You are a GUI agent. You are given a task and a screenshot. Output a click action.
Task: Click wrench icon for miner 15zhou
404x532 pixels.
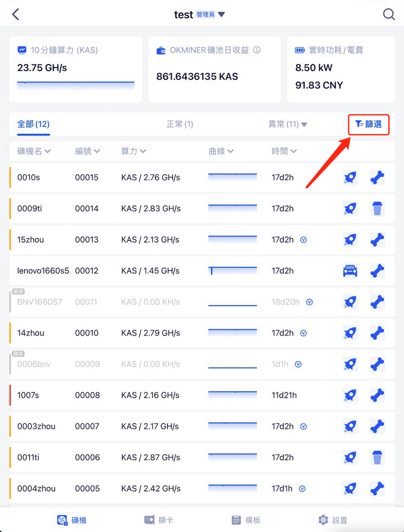[x=377, y=240]
